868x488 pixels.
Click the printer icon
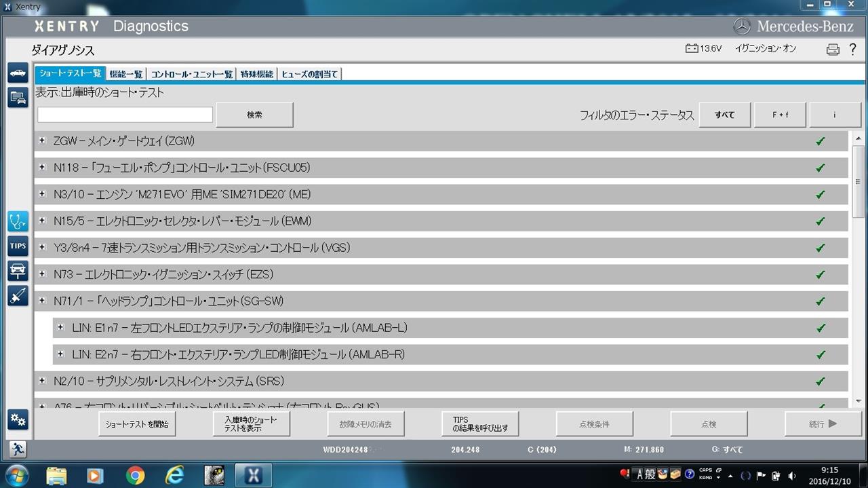(x=833, y=50)
